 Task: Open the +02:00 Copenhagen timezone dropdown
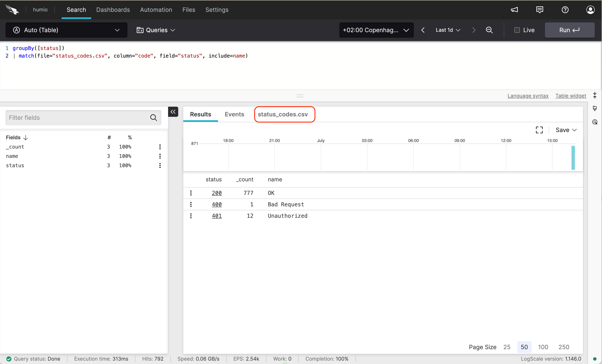click(376, 30)
